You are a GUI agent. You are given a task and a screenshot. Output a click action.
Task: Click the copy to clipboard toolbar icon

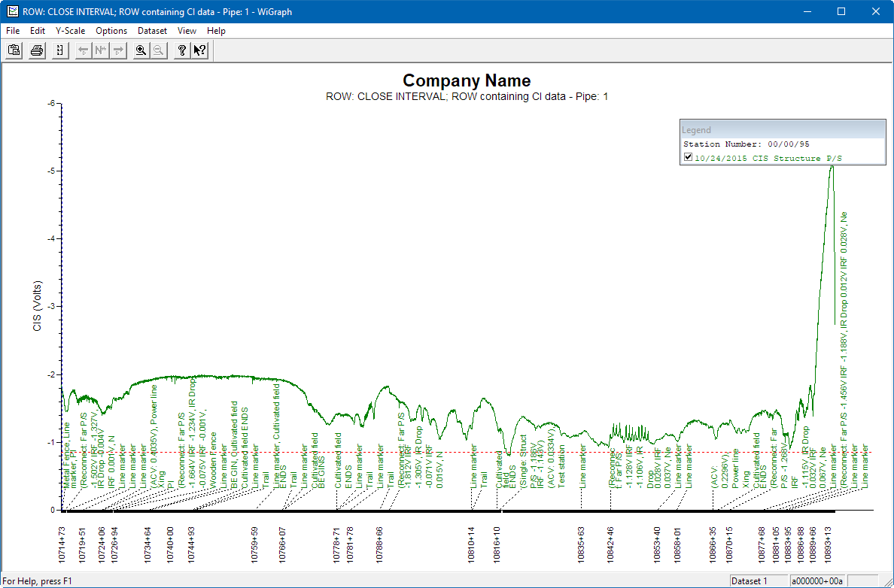14,50
